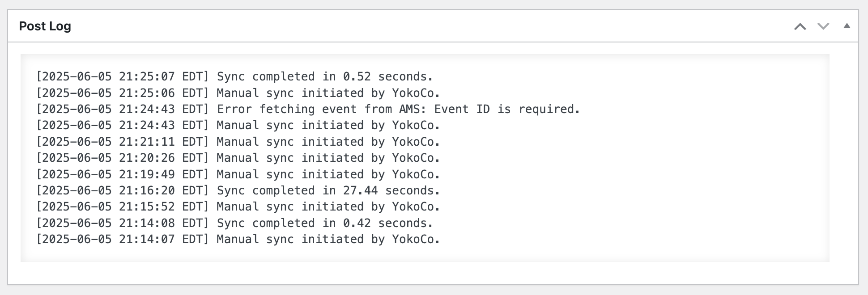Click the 21:25:07 EDT timestamp
This screenshot has height=295, width=868.
(146, 77)
